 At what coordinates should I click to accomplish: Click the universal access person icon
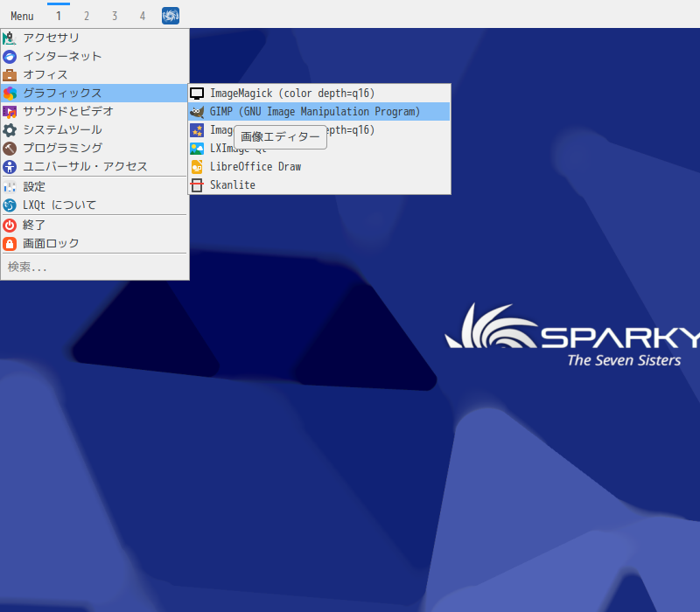point(10,167)
